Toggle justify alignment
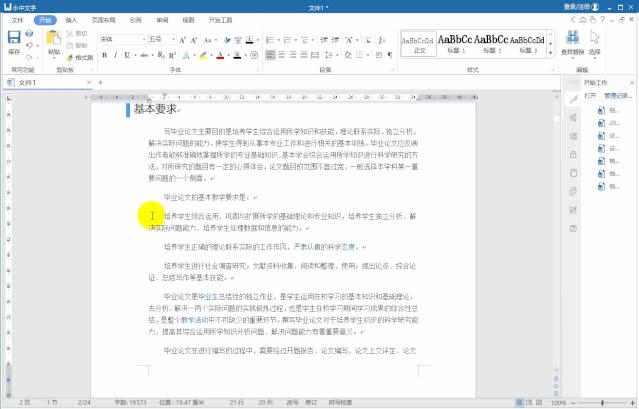This screenshot has height=409, width=639. [x=304, y=55]
